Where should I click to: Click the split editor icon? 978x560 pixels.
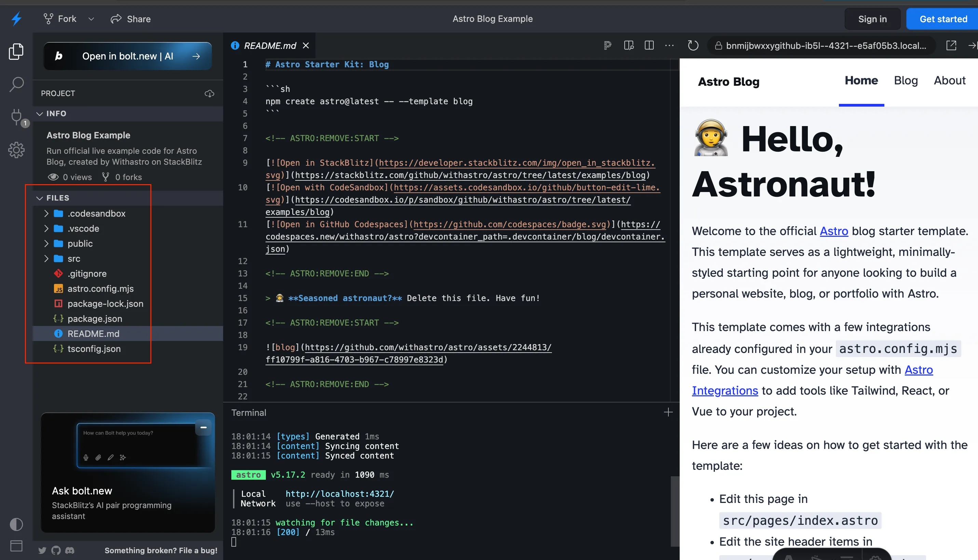pos(649,46)
